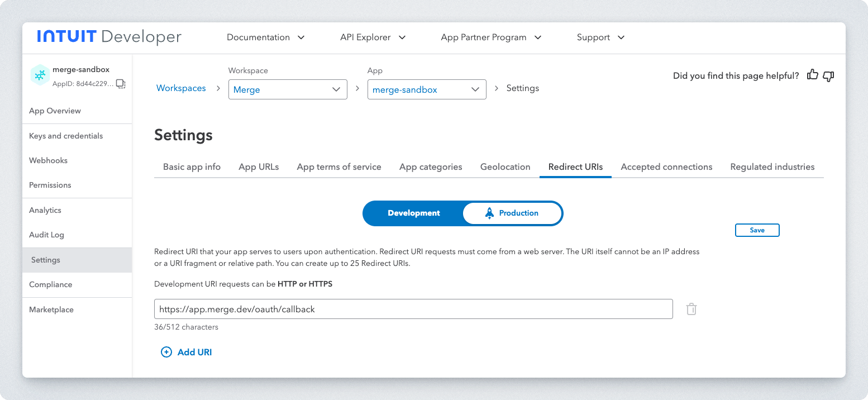Expand the API Explorer menu
The width and height of the screenshot is (868, 400).
pyautogui.click(x=373, y=37)
